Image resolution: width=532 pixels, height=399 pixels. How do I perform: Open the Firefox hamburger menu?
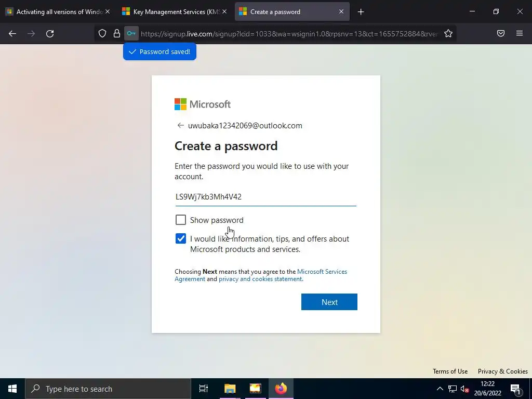click(520, 33)
